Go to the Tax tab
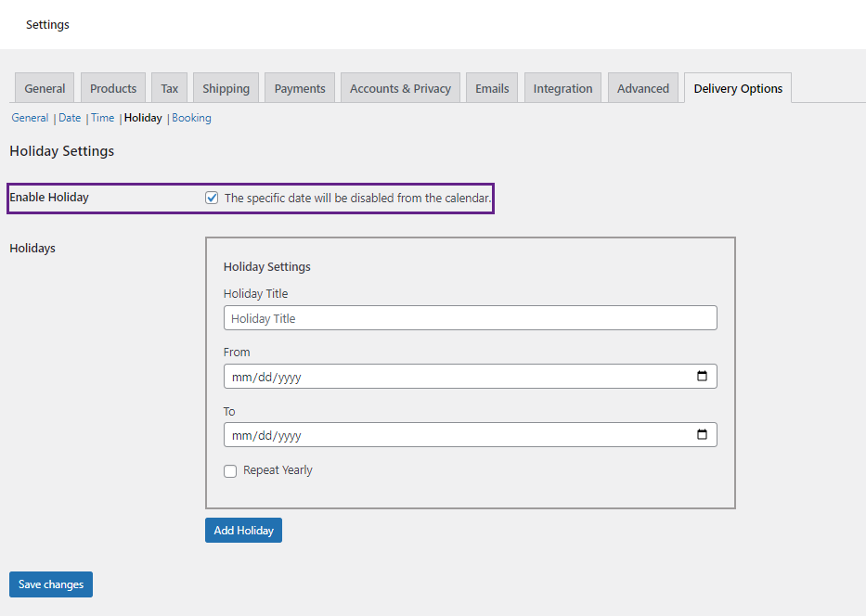Viewport: 866px width, 616px height. [x=170, y=88]
